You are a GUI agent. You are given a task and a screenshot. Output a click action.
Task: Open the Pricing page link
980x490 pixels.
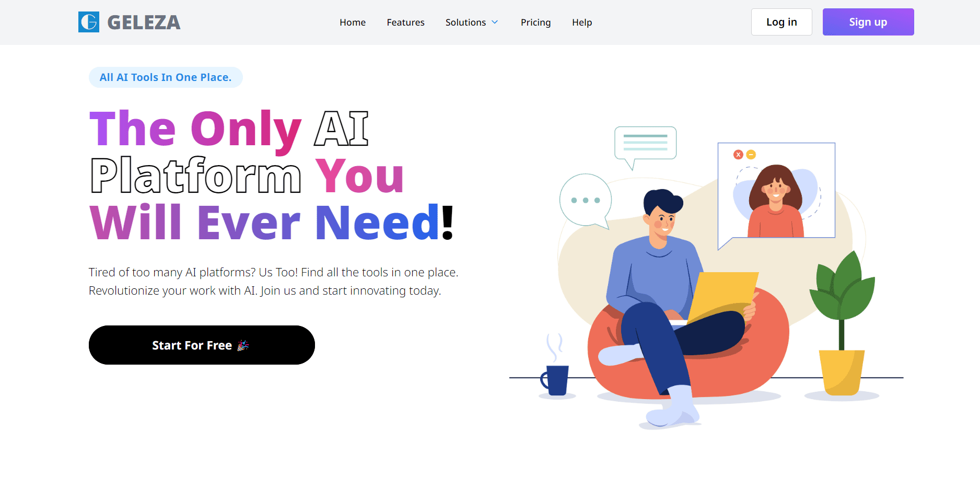[535, 22]
